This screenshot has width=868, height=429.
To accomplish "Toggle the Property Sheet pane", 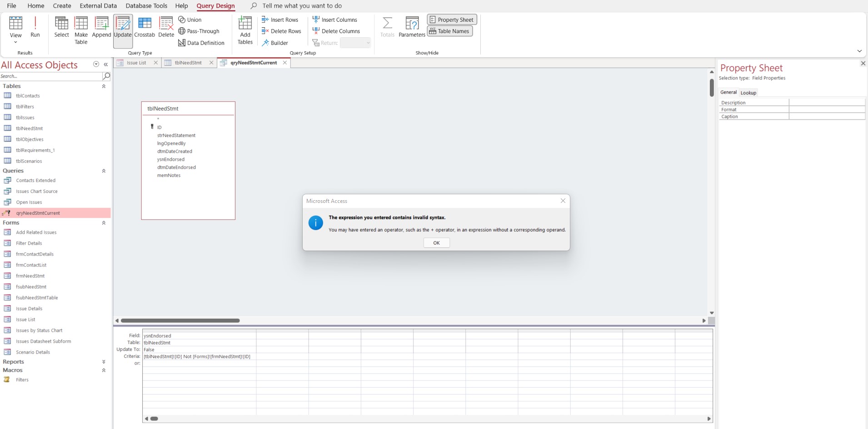I will (452, 20).
